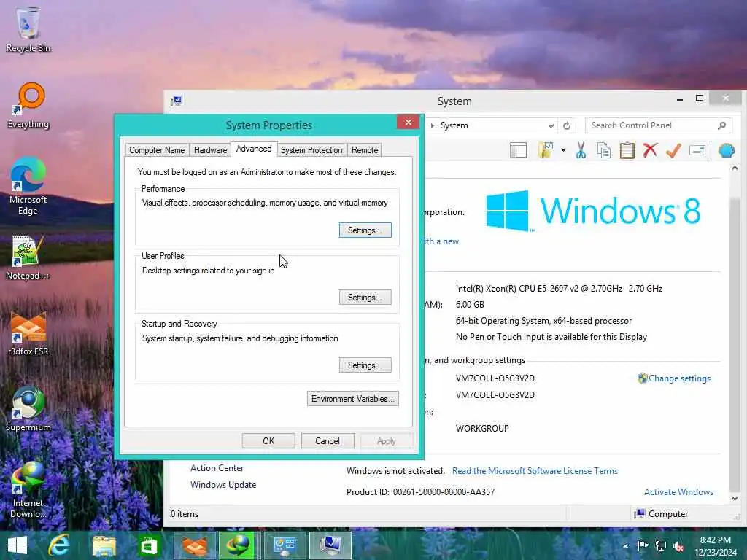Click the search magnifier icon
Image resolution: width=747 pixels, height=560 pixels.
click(x=721, y=125)
